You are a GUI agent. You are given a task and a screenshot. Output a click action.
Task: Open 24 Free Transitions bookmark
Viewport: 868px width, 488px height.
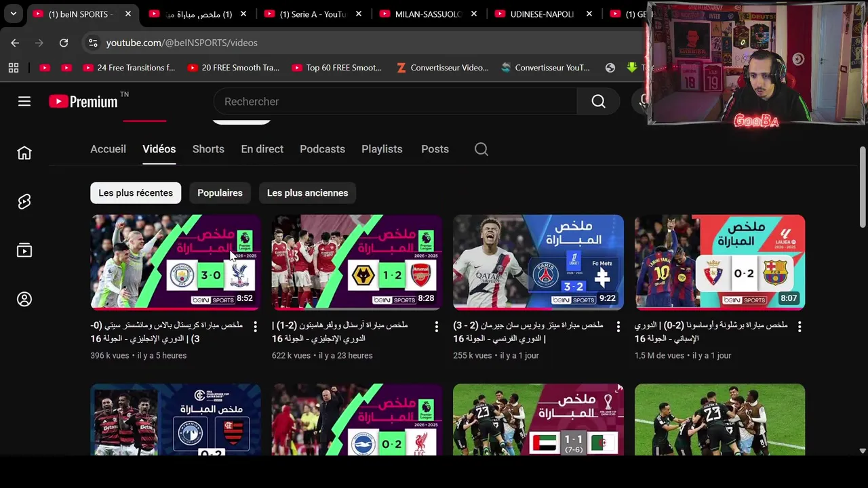coord(129,68)
